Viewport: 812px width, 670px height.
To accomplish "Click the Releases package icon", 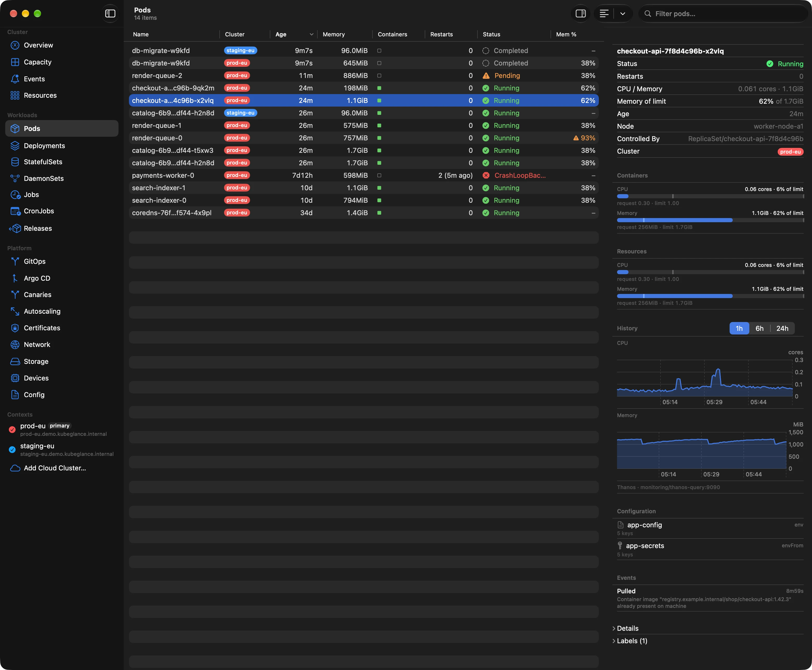I will pyautogui.click(x=15, y=228).
